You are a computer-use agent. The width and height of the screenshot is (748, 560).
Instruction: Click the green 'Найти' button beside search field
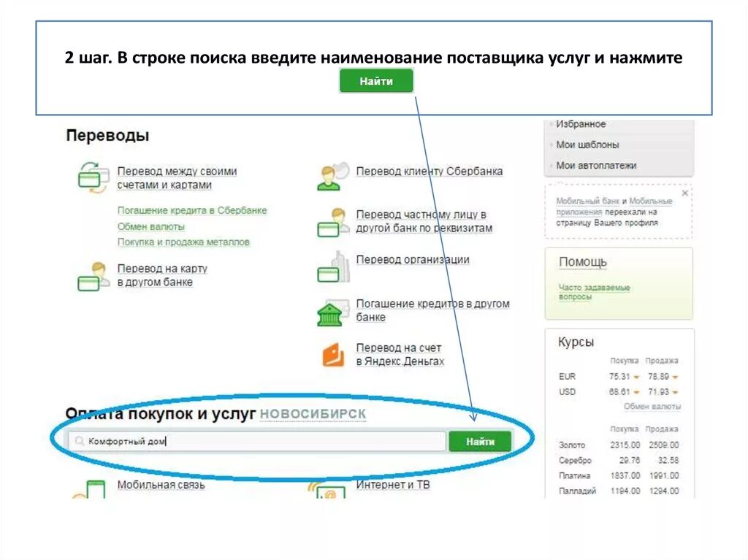tap(480, 442)
